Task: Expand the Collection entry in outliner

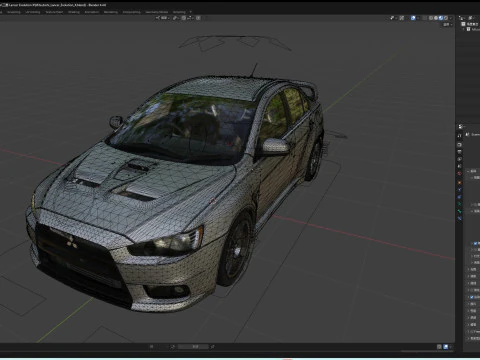Action: [463, 29]
